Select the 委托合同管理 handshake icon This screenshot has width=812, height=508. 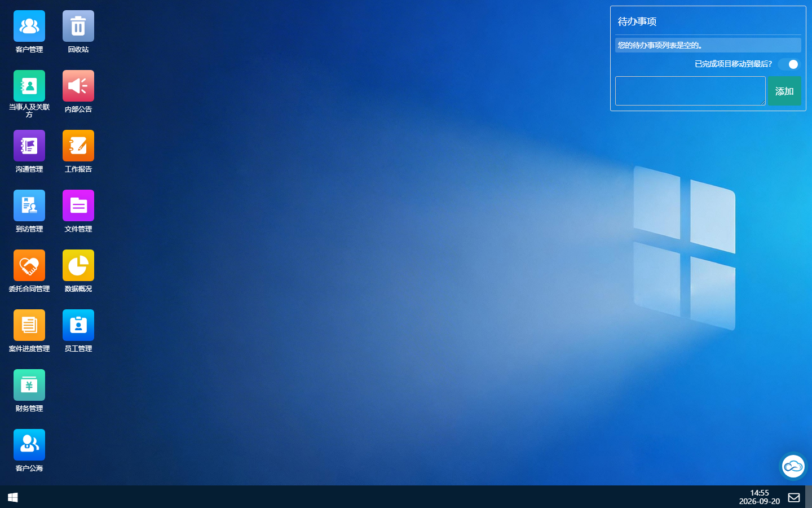click(x=29, y=265)
